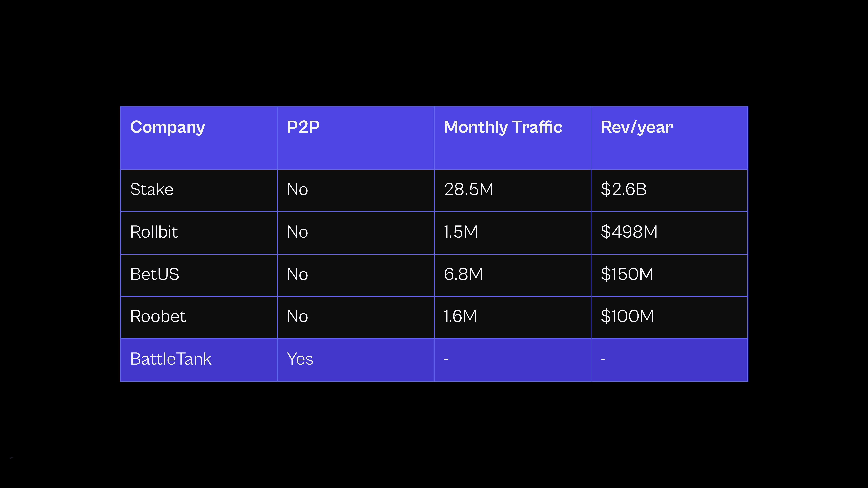The image size is (868, 488).
Task: Select the Rollbit company cell
Action: (x=154, y=232)
